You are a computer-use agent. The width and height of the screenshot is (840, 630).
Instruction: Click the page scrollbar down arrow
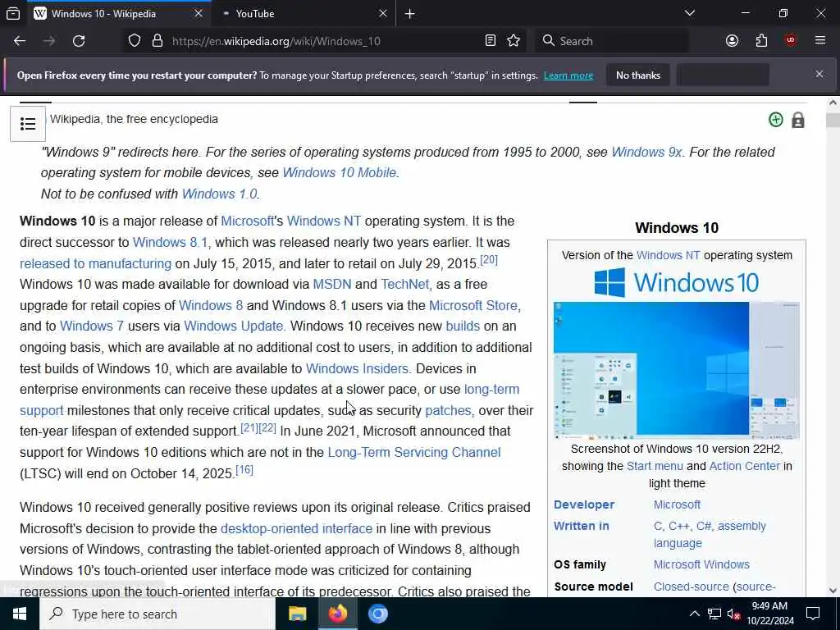coord(833,591)
